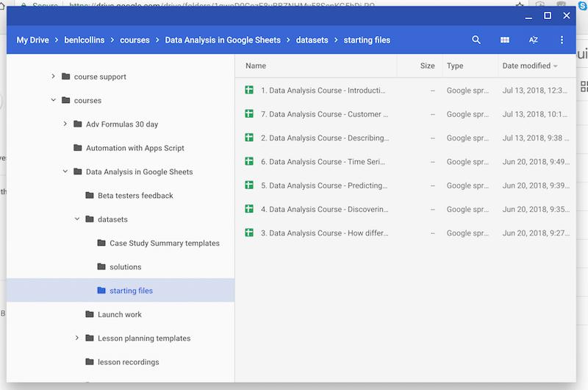
Task: Select the Lesson planning templates folder
Action: tap(144, 338)
